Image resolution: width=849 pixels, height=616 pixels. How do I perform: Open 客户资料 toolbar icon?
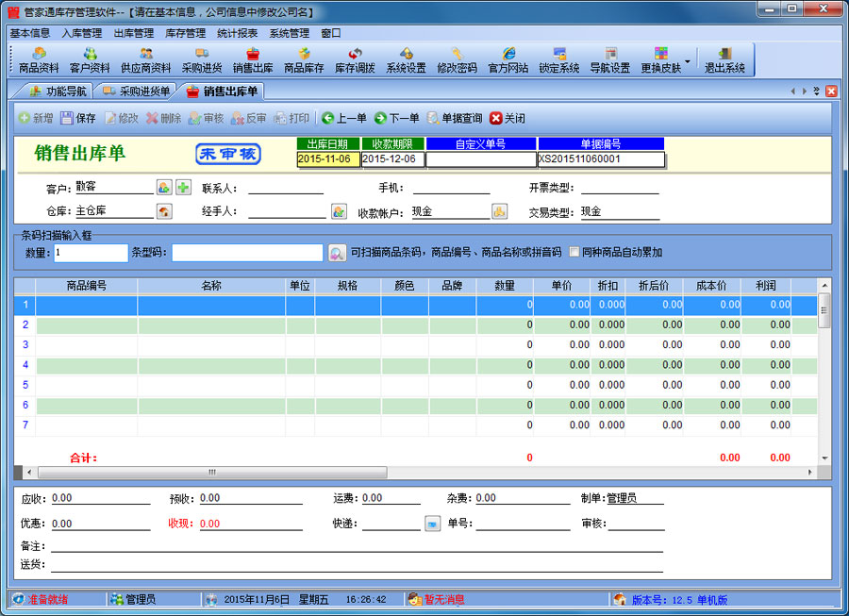tap(90, 60)
